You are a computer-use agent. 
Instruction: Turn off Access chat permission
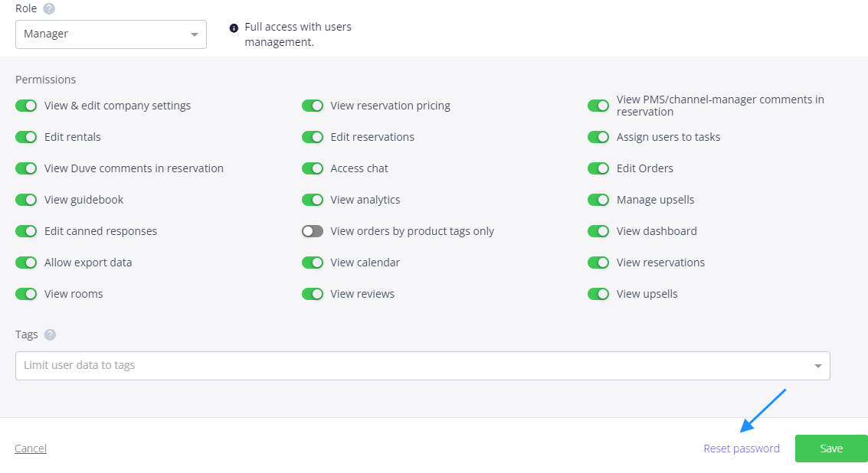tap(313, 168)
